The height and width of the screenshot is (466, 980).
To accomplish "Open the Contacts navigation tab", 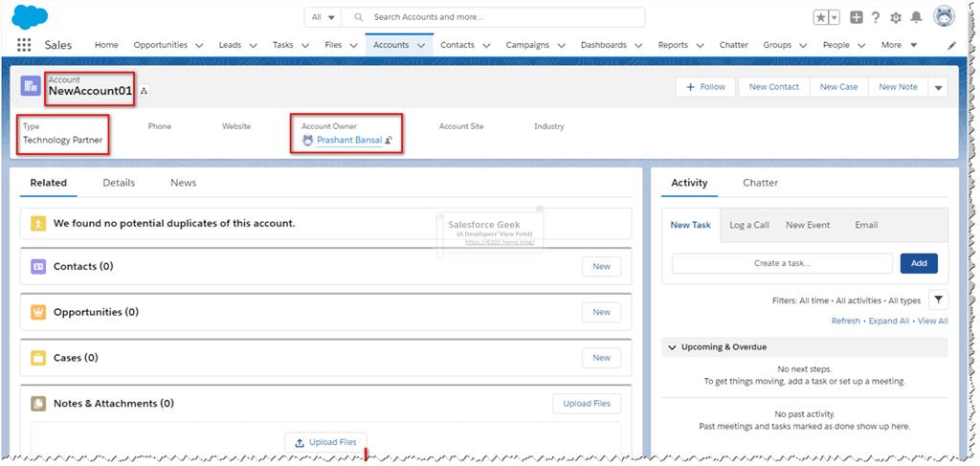I will coord(457,45).
